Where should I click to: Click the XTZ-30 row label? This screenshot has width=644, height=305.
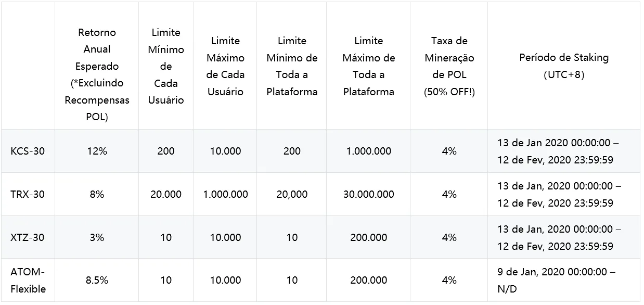coord(27,237)
